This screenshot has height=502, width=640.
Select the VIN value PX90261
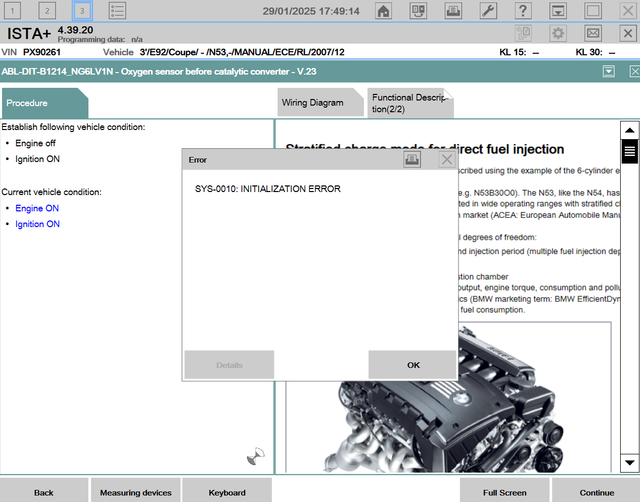click(x=42, y=52)
